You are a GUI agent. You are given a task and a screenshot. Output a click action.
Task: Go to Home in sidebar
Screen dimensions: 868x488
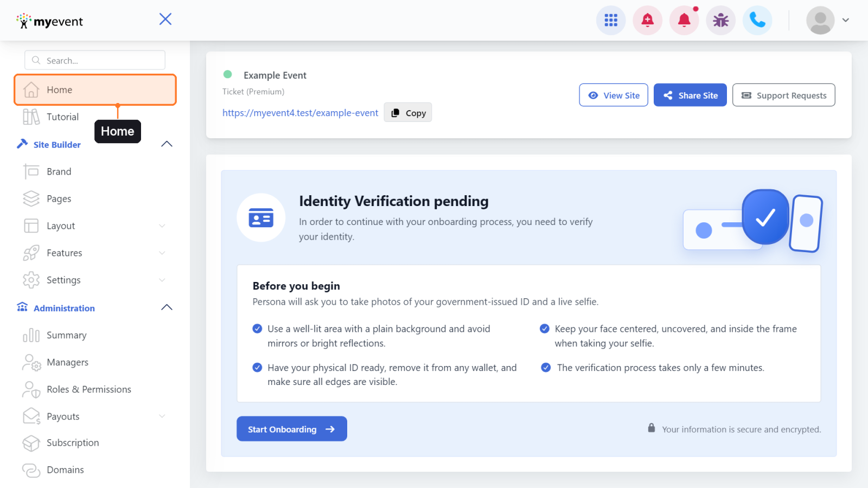[x=95, y=89]
